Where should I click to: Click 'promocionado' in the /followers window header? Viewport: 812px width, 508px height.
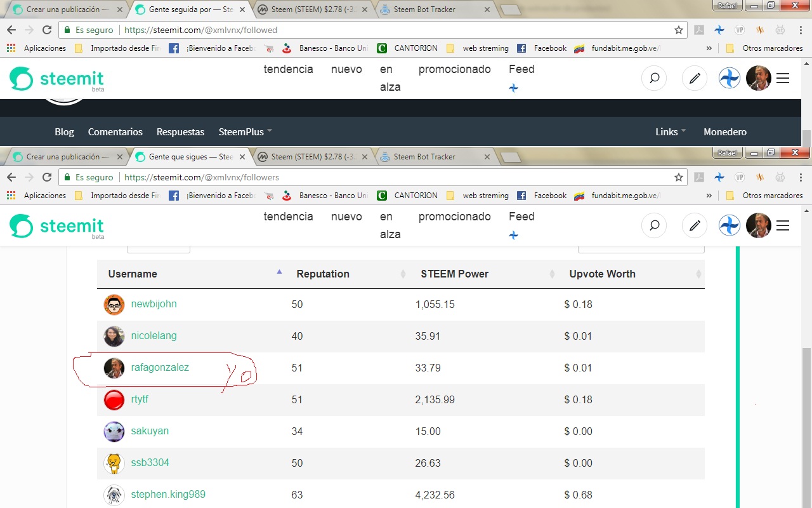[x=455, y=217]
